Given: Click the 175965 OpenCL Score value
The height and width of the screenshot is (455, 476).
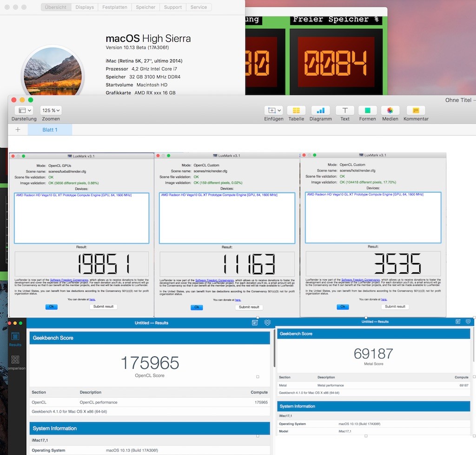Looking at the screenshot, I should [150, 363].
